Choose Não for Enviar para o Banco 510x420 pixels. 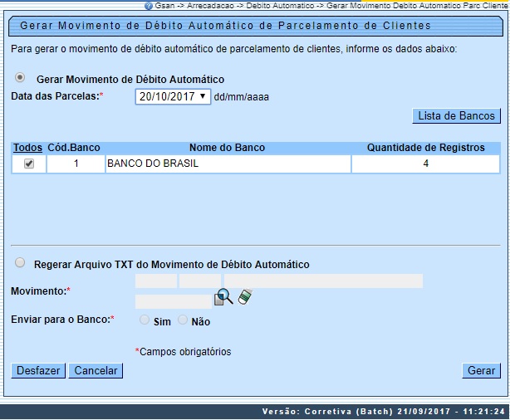coord(184,320)
